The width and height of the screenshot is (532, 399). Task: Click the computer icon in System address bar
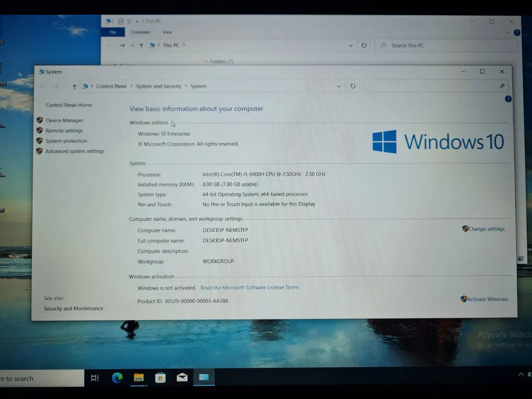85,86
